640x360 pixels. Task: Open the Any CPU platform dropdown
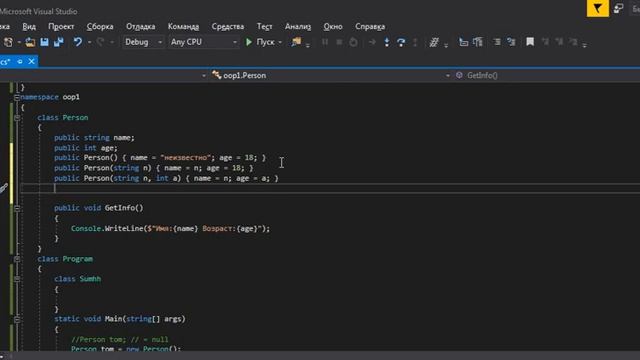(x=203, y=42)
